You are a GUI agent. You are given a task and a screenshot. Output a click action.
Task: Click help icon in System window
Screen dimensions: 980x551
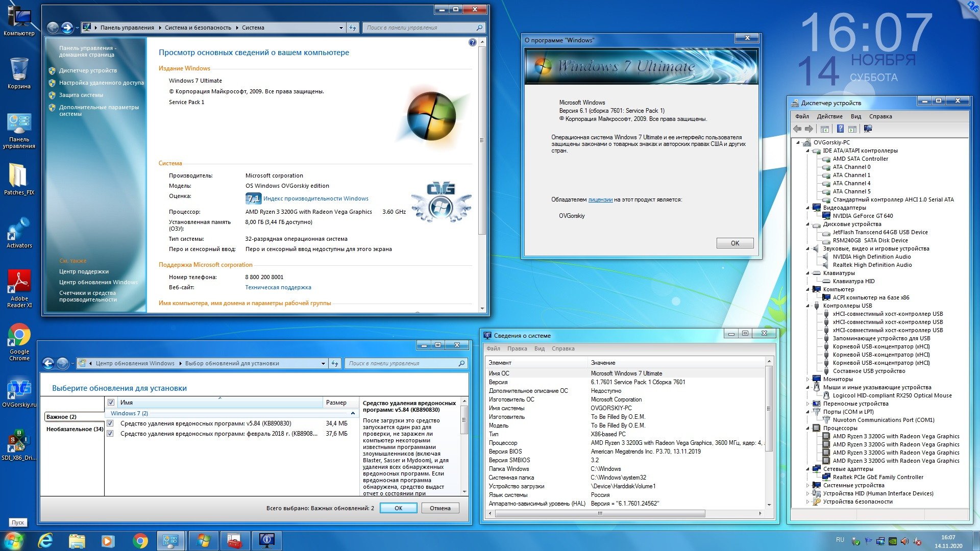point(472,42)
